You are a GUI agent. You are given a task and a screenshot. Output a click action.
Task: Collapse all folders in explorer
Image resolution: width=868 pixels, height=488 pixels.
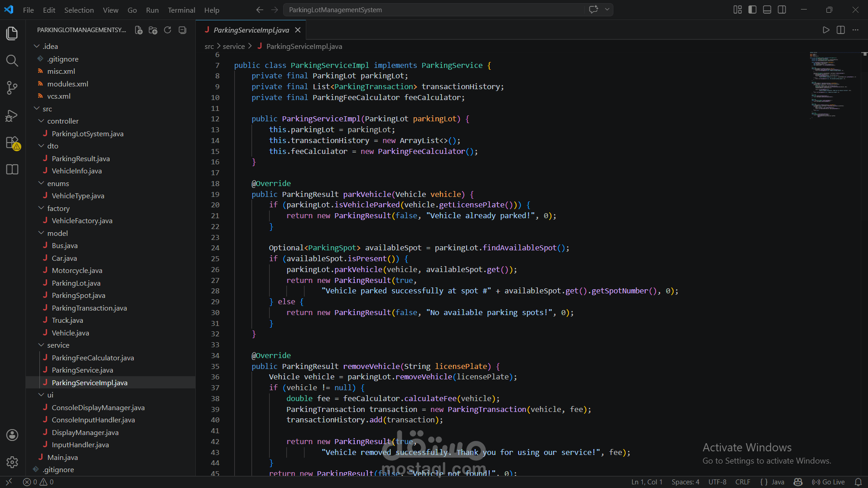[x=182, y=30]
